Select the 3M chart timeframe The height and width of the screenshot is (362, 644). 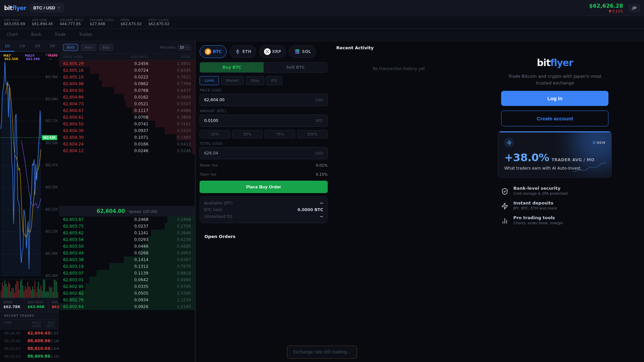point(52,46)
